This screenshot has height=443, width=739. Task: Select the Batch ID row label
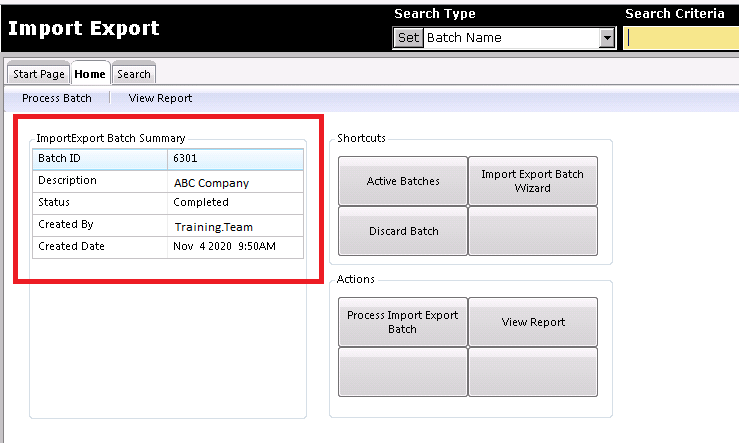point(59,158)
